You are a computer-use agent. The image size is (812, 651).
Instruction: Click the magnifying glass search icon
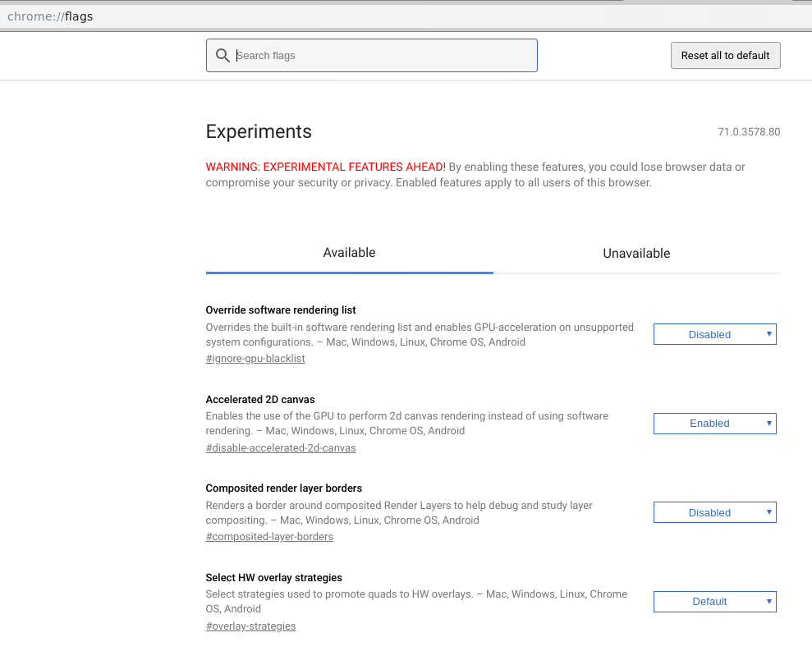pyautogui.click(x=222, y=56)
